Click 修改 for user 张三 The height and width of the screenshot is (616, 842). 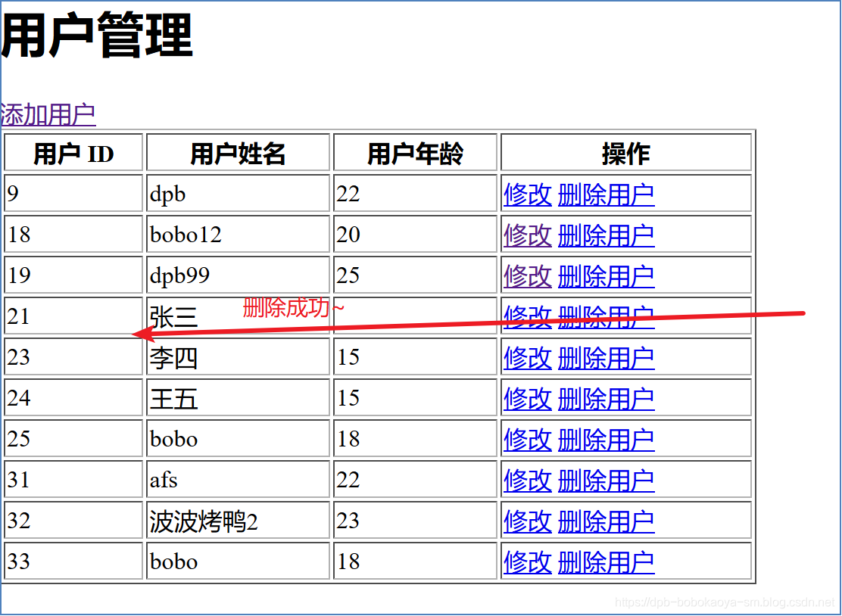pyautogui.click(x=527, y=316)
